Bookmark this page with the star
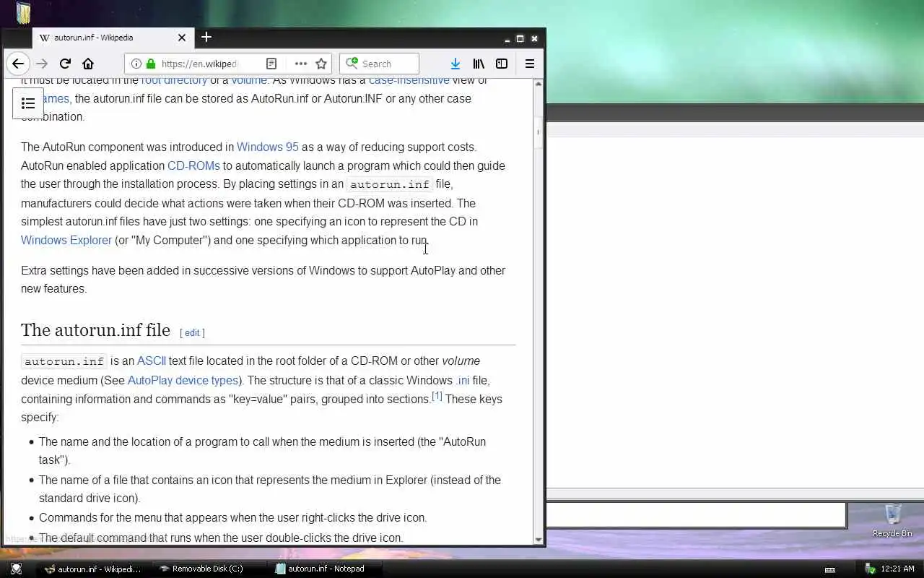Screen dimensions: 924x578 click(x=321, y=64)
